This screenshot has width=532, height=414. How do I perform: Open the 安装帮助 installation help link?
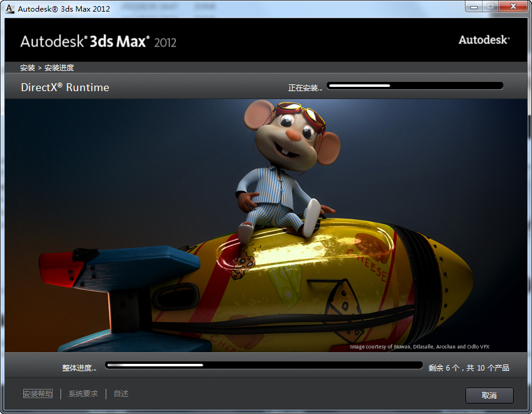pos(37,393)
